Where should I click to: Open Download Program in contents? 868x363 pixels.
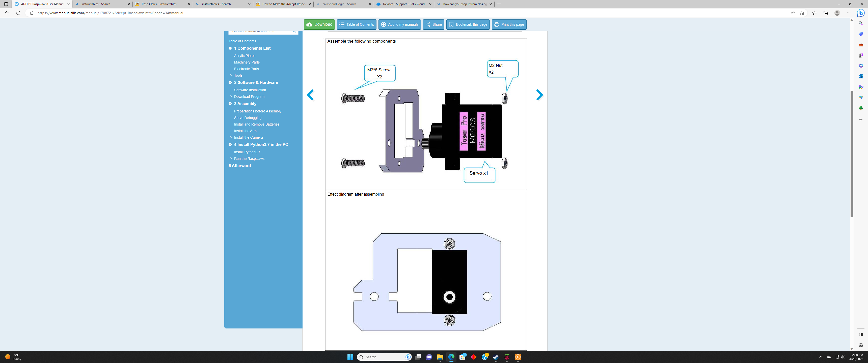pos(249,97)
